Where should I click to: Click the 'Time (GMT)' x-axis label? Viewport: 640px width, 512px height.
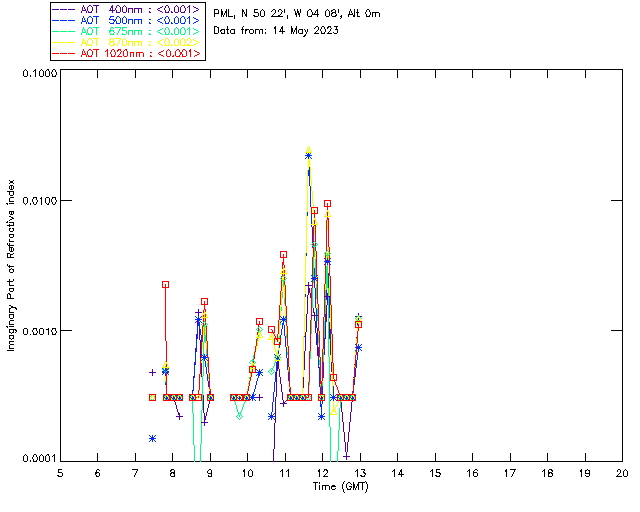[341, 485]
